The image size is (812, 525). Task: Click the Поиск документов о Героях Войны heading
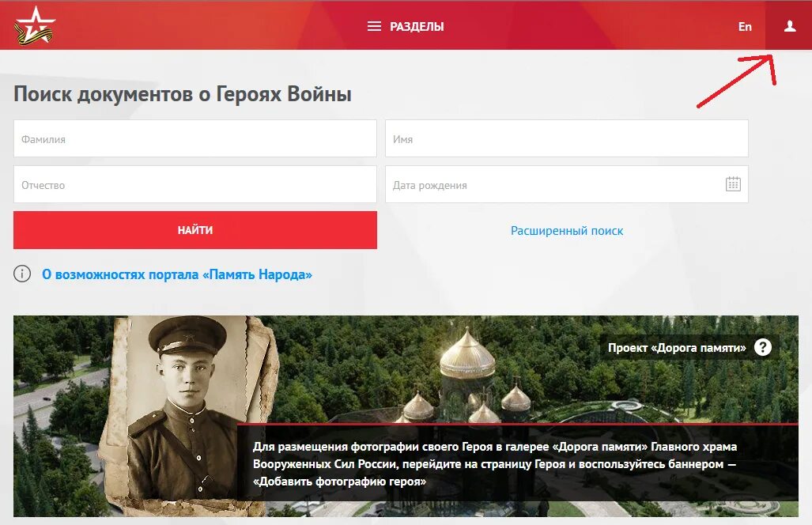[x=183, y=94]
